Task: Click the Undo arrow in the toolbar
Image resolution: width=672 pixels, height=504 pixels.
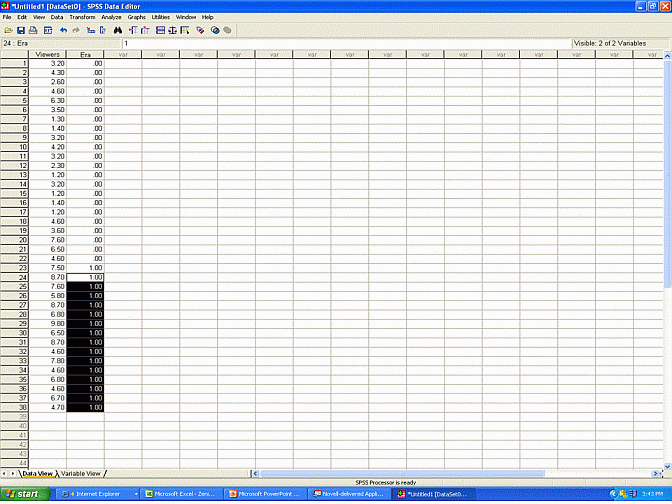Action: click(x=63, y=30)
